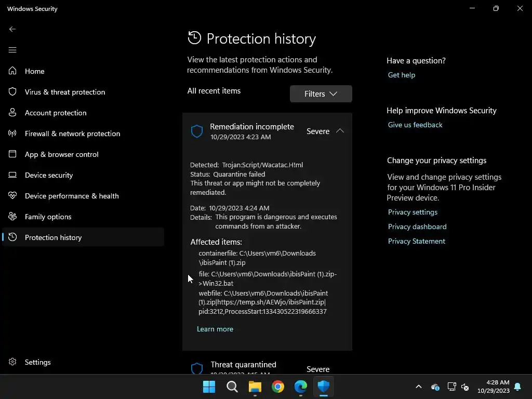The height and width of the screenshot is (399, 532).
Task: Click the Remediation incomplete heading
Action: pos(252,127)
